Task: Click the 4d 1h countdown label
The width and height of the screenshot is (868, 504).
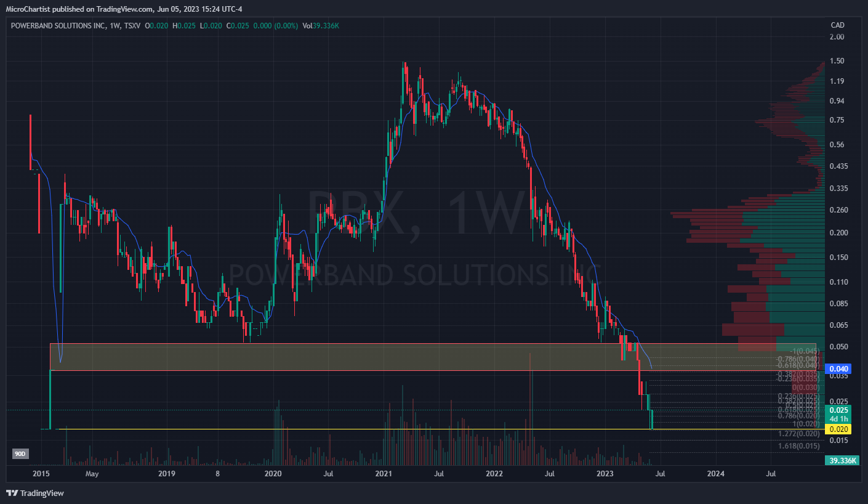Action: 840,419
